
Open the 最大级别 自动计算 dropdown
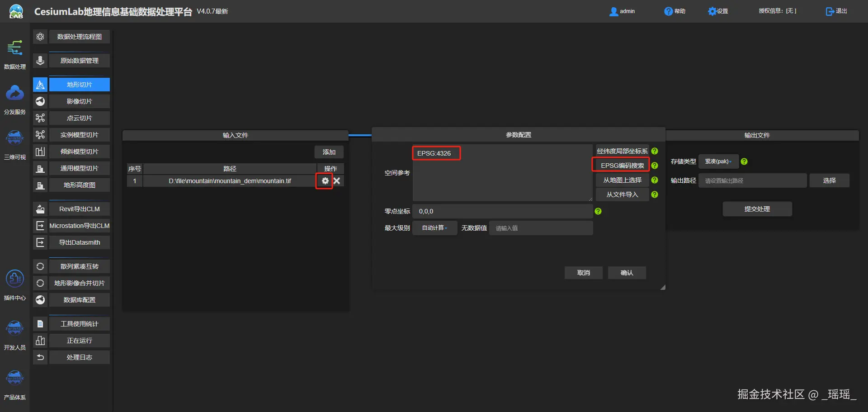click(434, 228)
